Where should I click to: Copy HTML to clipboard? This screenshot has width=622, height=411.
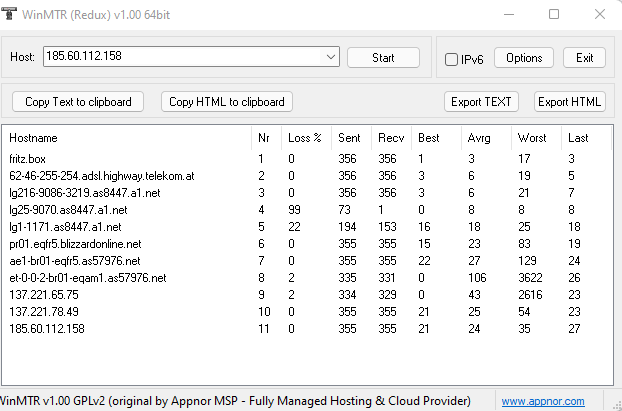[227, 102]
